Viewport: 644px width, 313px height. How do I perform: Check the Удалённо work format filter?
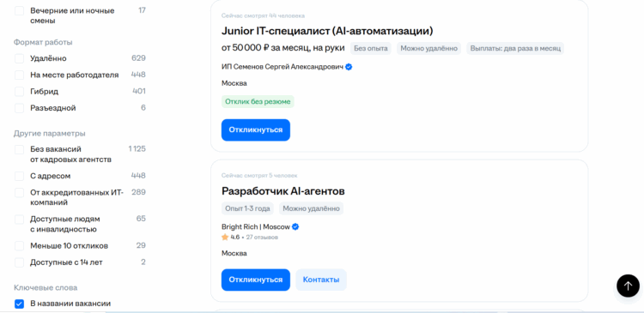tap(19, 58)
